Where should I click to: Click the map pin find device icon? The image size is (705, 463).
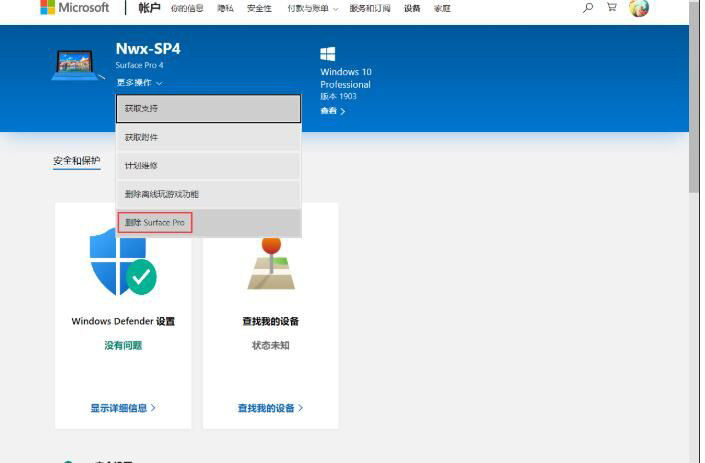pyautogui.click(x=271, y=264)
